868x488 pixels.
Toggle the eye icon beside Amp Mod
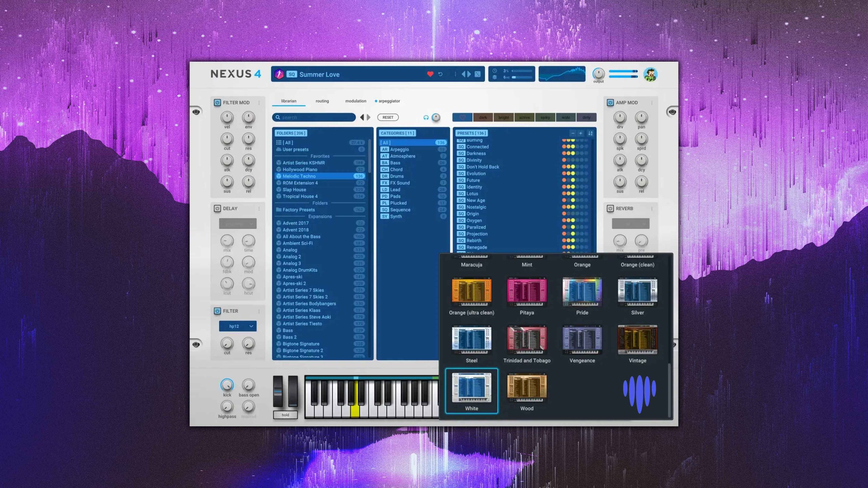tap(672, 112)
